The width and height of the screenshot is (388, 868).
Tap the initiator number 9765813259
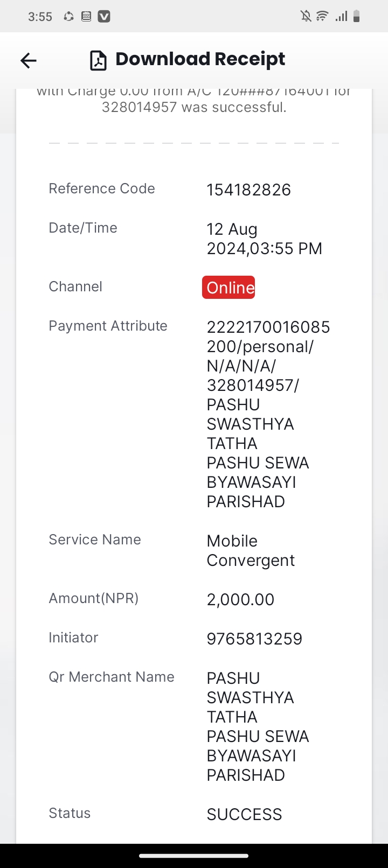254,639
